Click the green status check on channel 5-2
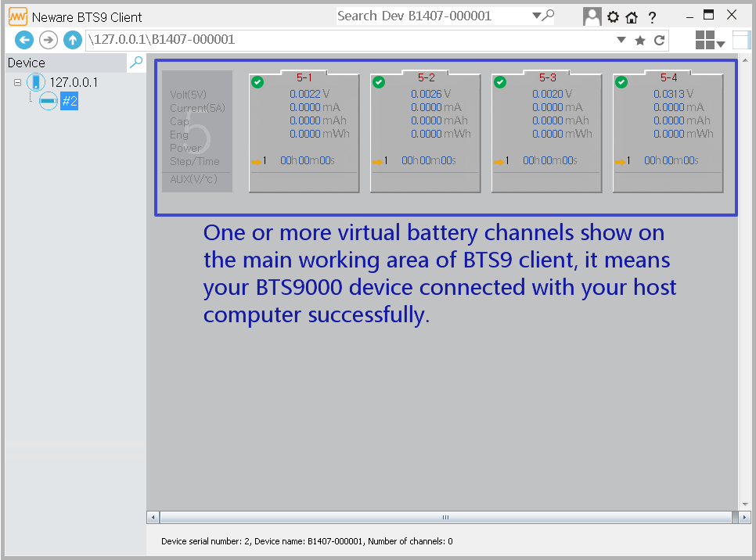This screenshot has height=560, width=756. tap(379, 82)
